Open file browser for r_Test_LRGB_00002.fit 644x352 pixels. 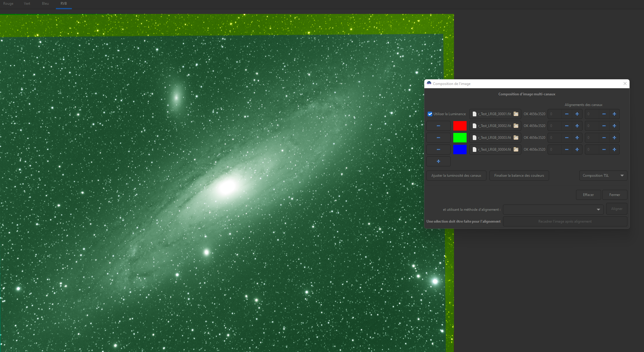(516, 126)
